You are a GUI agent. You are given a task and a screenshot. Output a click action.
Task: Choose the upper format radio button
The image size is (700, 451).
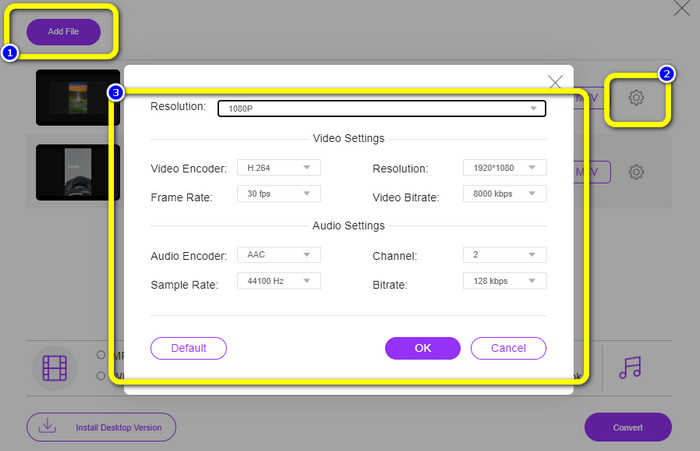pos(101,355)
